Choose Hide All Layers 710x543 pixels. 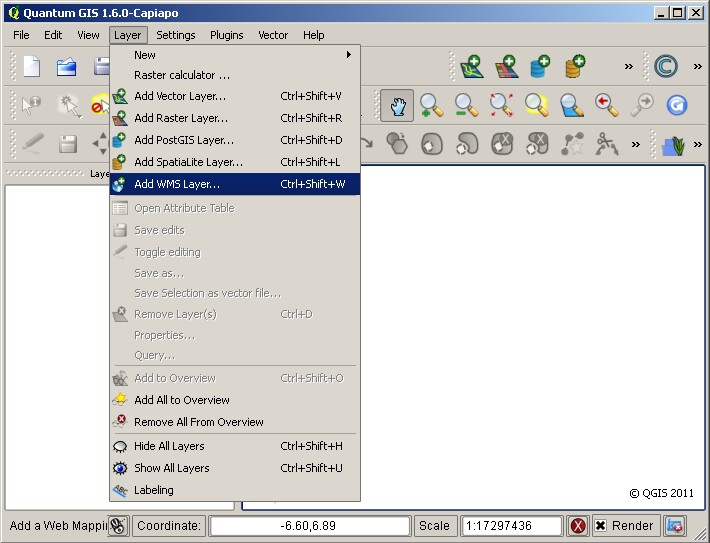point(235,446)
